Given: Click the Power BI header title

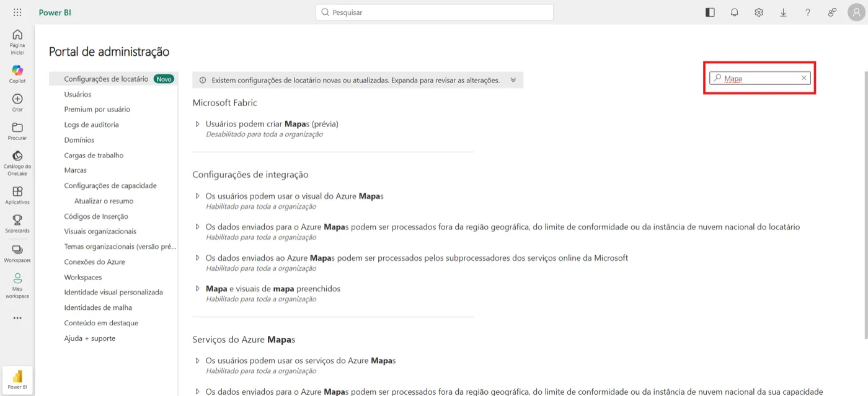Looking at the screenshot, I should click(55, 12).
